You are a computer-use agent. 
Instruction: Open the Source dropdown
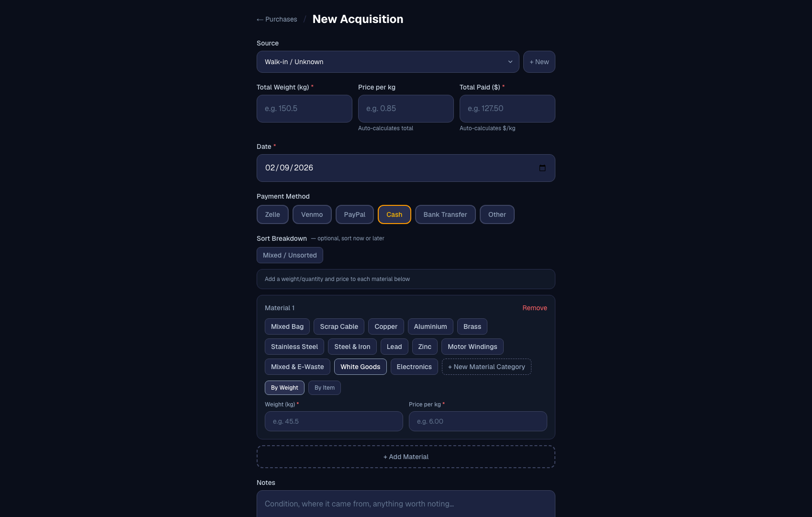[388, 62]
